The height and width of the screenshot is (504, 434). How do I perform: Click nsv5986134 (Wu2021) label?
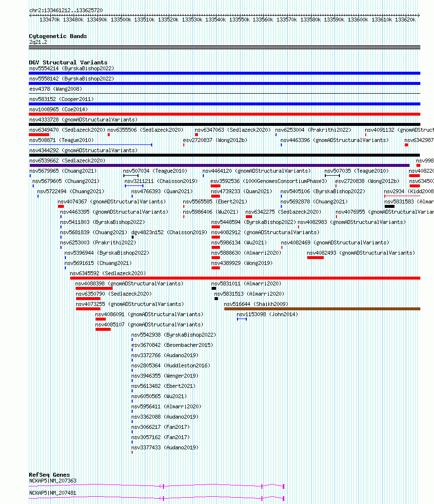point(239,243)
